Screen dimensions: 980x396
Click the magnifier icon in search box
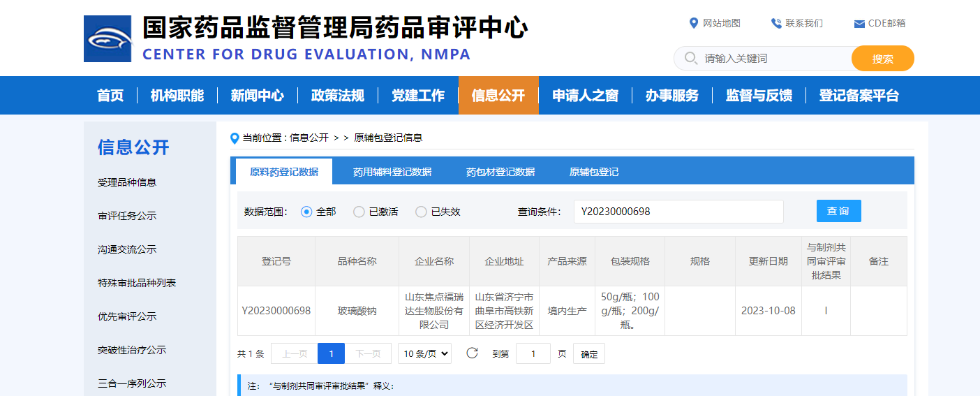[x=691, y=58]
